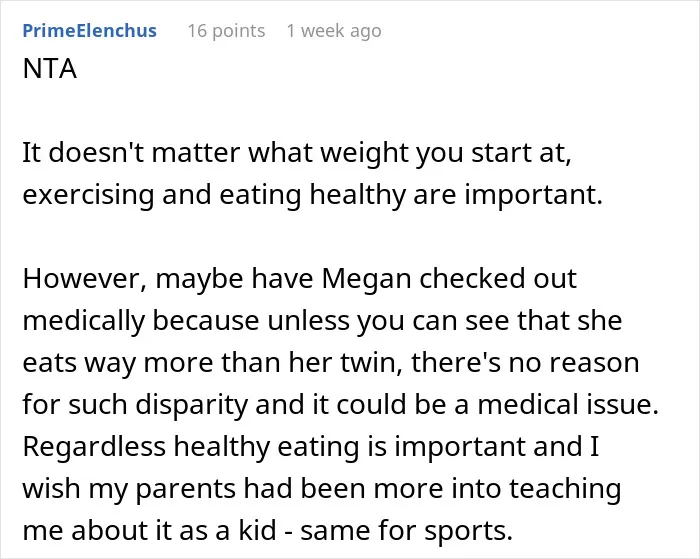700x559 pixels.
Task: Click the word 'teaching' in the comment
Action: coord(565,489)
